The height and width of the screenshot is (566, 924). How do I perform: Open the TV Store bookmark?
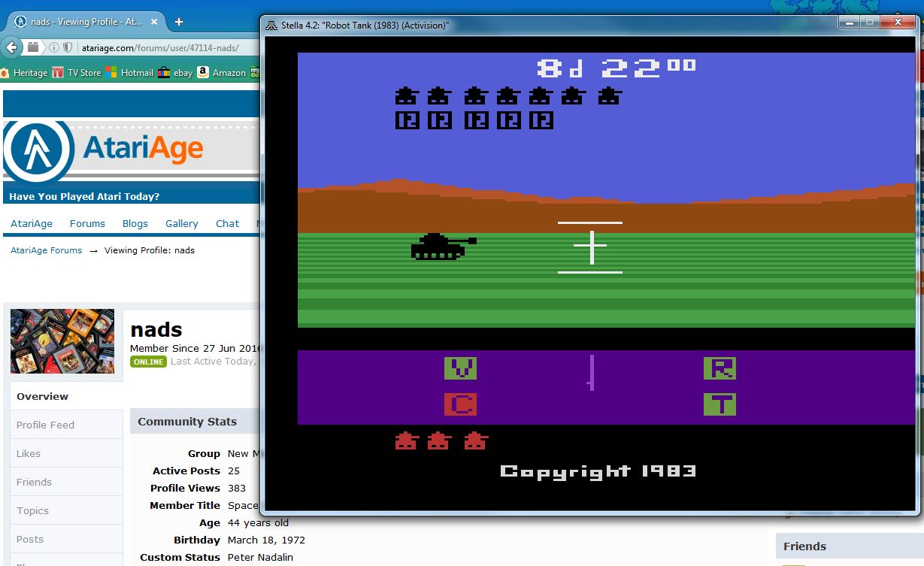(x=77, y=73)
